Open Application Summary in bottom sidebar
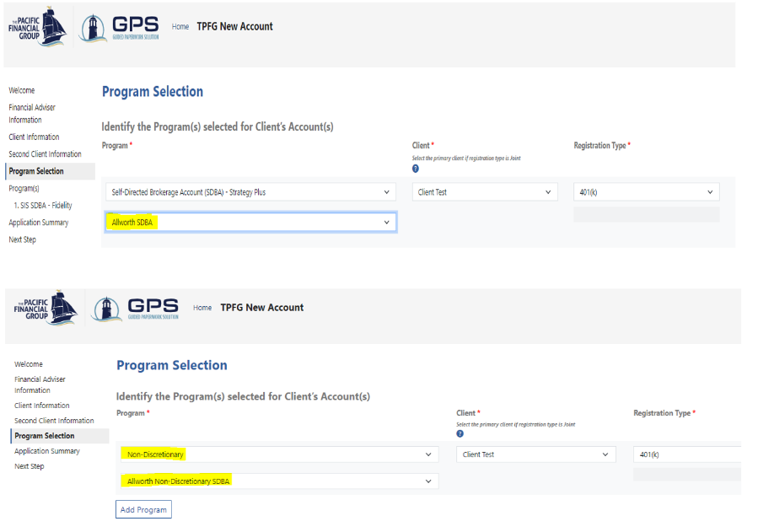 (x=47, y=451)
